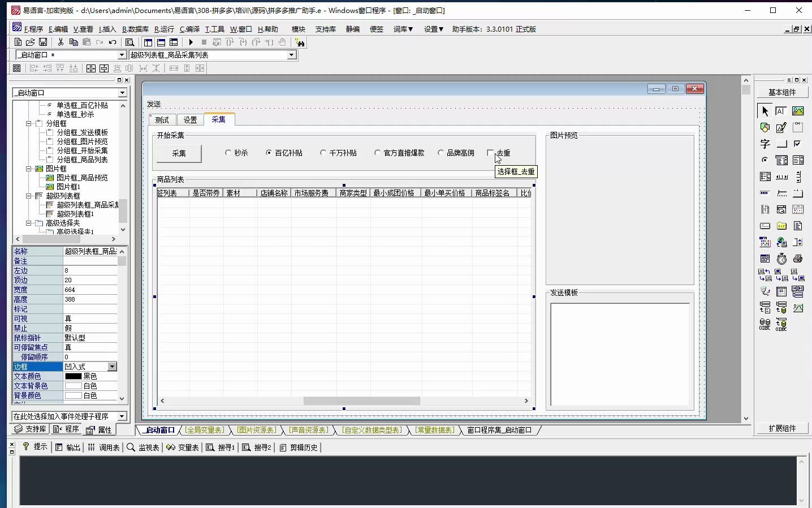Click the Open file toolbar icon

[x=31, y=42]
